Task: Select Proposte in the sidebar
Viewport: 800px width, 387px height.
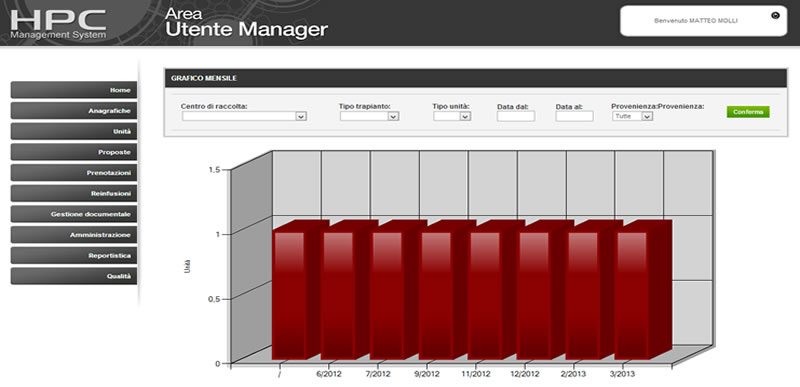Action: (x=74, y=152)
